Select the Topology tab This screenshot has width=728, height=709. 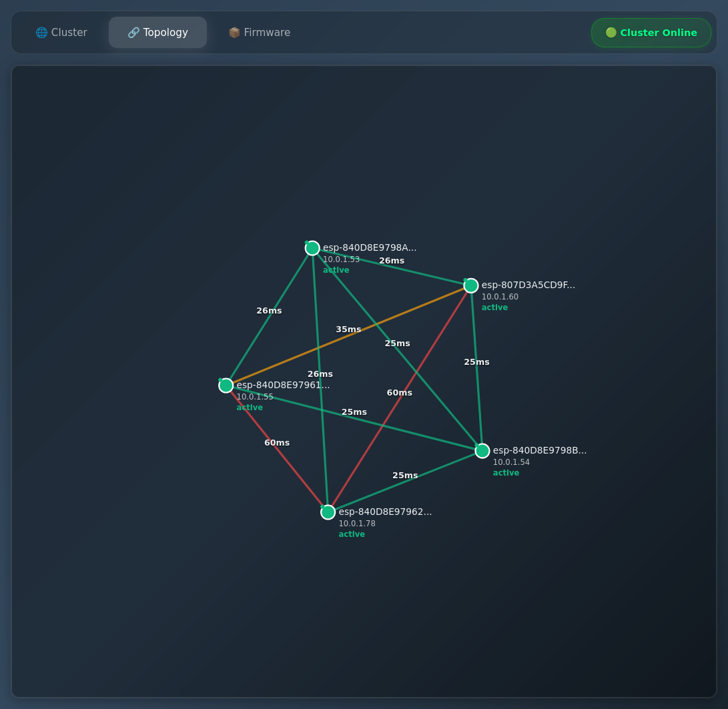158,33
